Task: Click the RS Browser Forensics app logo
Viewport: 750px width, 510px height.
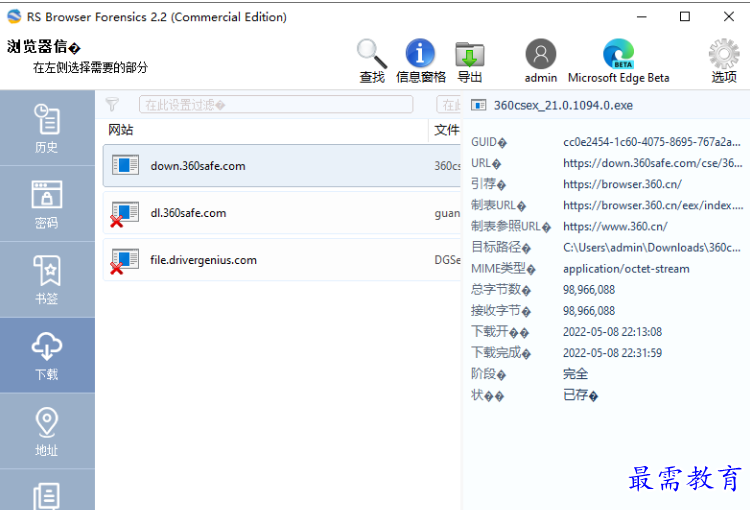Action: click(14, 17)
